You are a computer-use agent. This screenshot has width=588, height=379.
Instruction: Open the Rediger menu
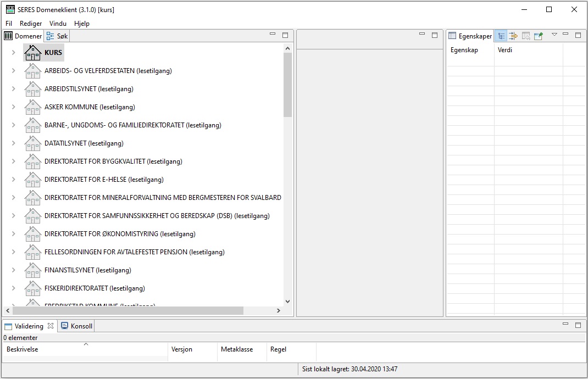(31, 23)
